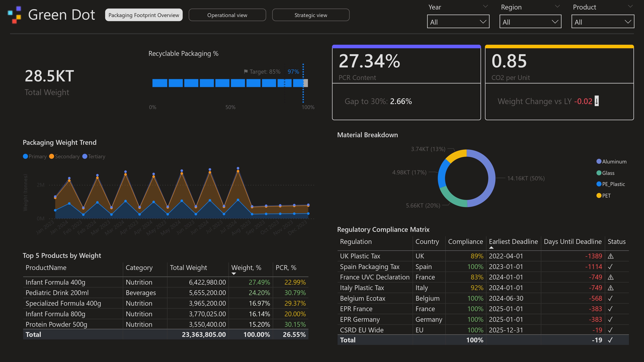Click the Weight, % sort descending arrow

[x=234, y=274]
